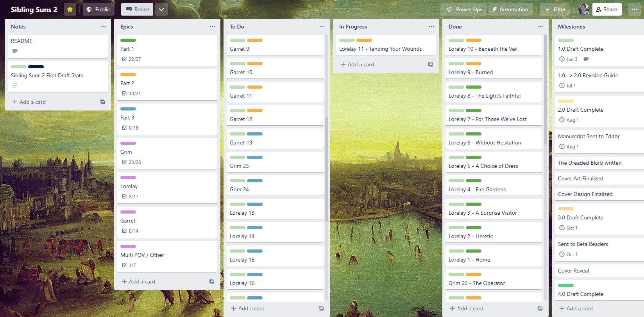Open the Grim 24 card
Image resolution: width=644 pixels, height=317 pixels.
coord(275,185)
